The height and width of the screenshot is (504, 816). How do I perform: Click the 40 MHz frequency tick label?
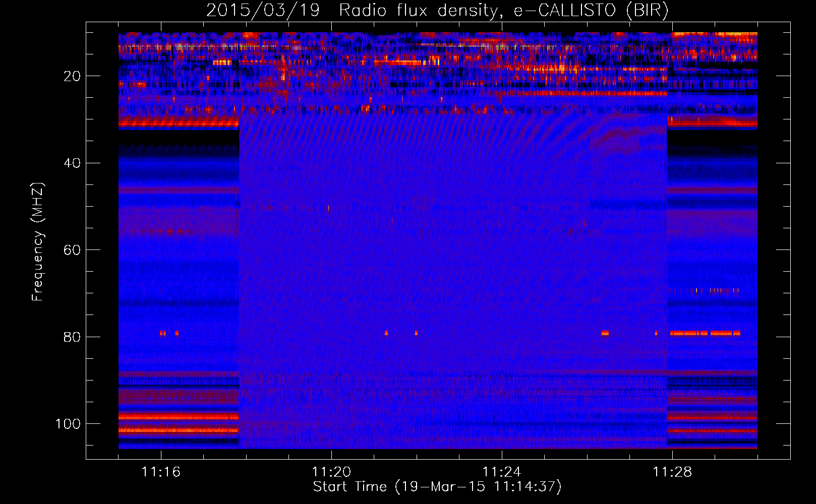[73, 163]
